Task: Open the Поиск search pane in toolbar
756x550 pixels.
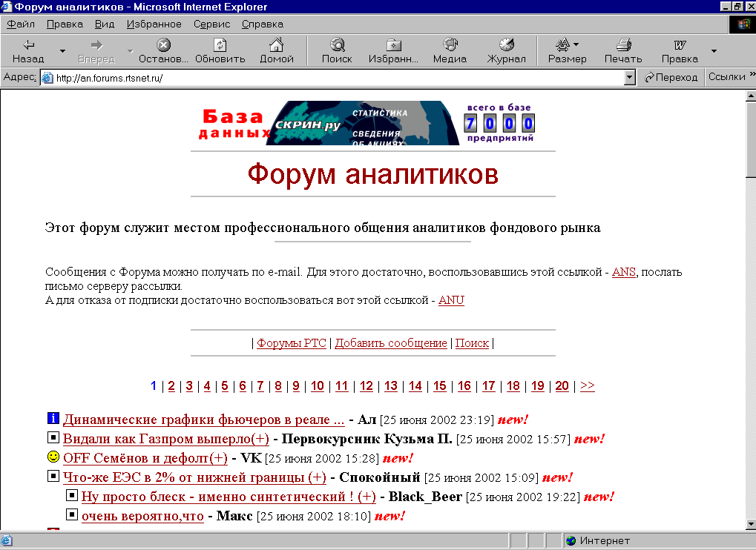Action: point(337,51)
